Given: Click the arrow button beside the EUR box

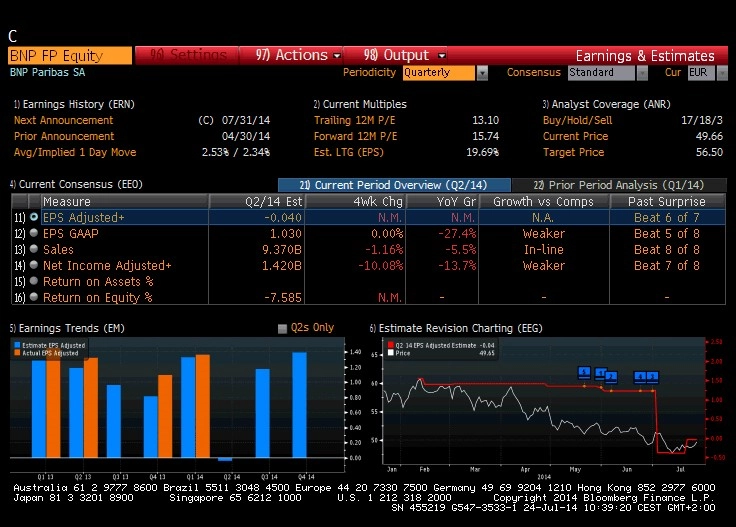Looking at the screenshot, I should click(x=722, y=73).
